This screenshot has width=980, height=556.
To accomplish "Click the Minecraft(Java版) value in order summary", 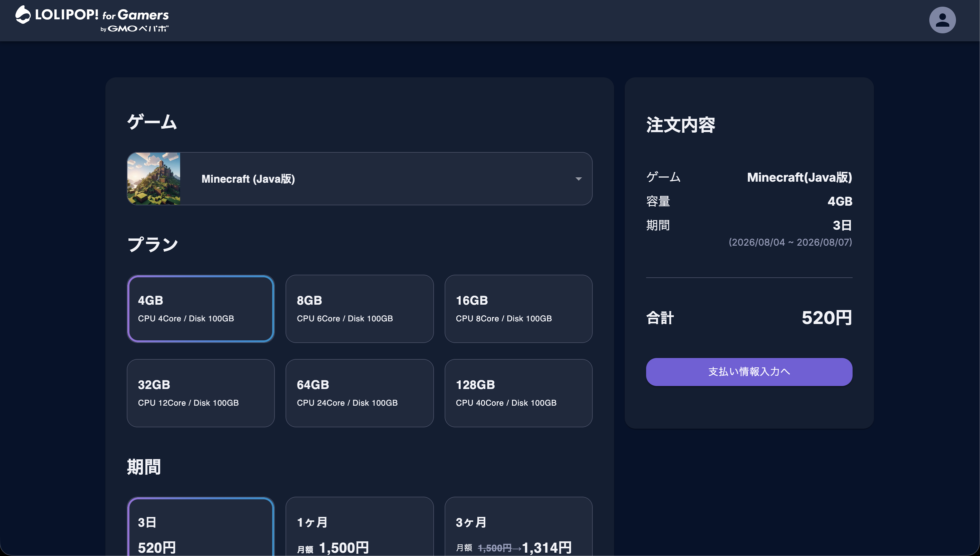I will 799,177.
